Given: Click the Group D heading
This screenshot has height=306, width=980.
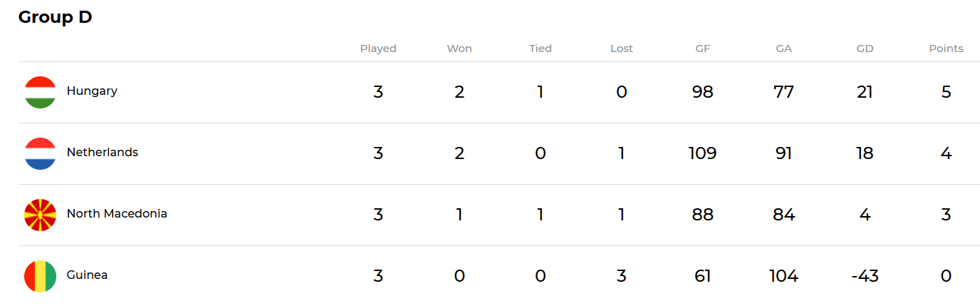Looking at the screenshot, I should [x=56, y=18].
